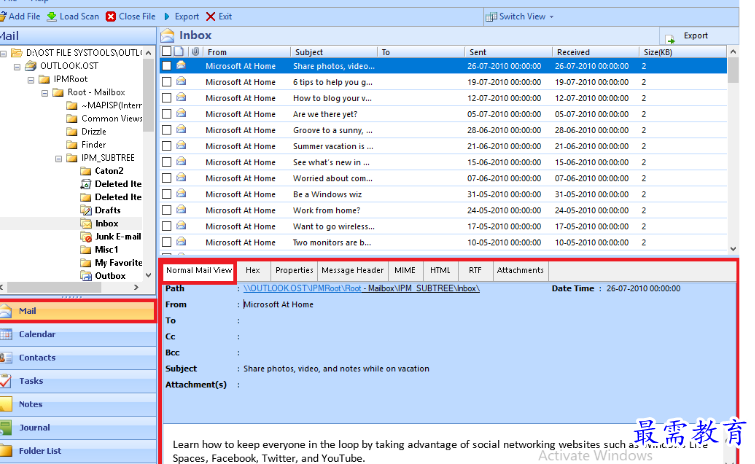
Task: Click the Add File toolbar button
Action: (20, 16)
